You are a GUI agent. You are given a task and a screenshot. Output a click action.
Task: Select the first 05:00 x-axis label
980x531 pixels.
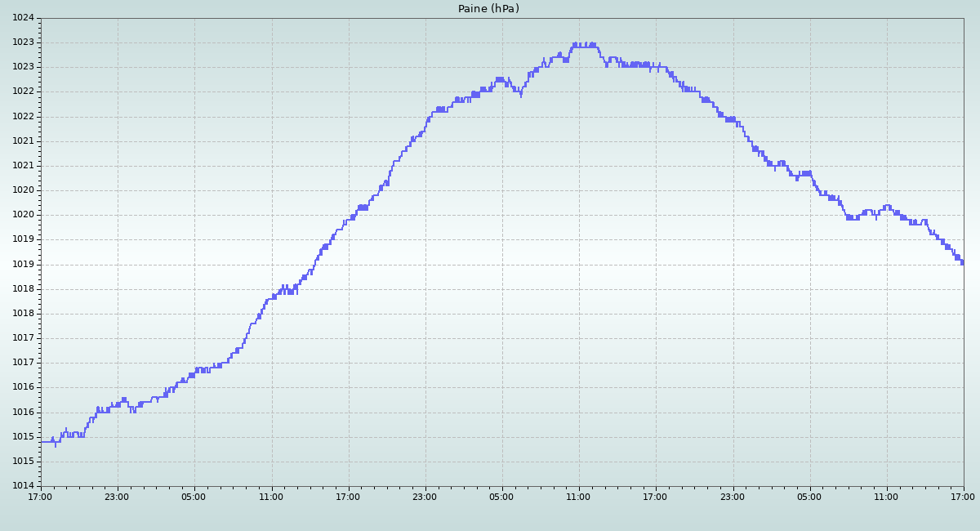tap(194, 496)
